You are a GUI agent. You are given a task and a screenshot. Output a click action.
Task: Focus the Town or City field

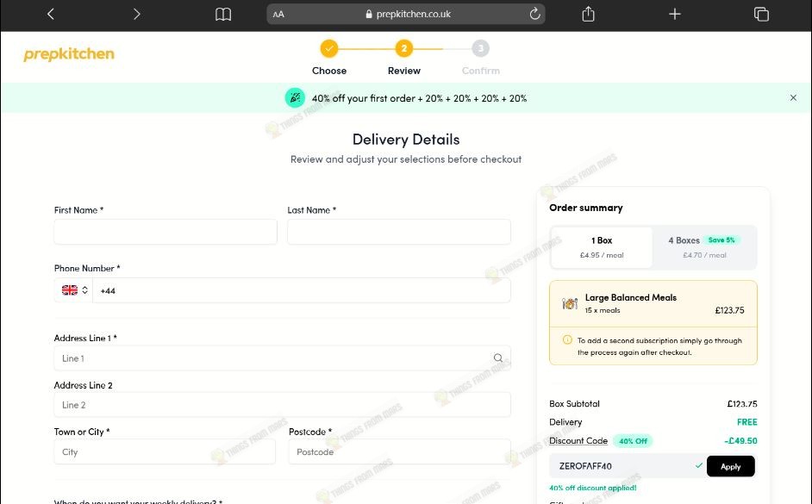[165, 451]
